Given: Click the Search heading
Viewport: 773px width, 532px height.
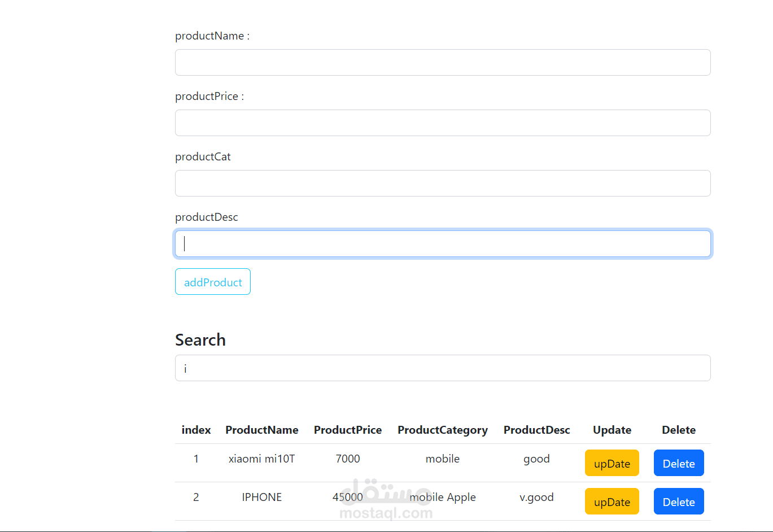Looking at the screenshot, I should [200, 339].
